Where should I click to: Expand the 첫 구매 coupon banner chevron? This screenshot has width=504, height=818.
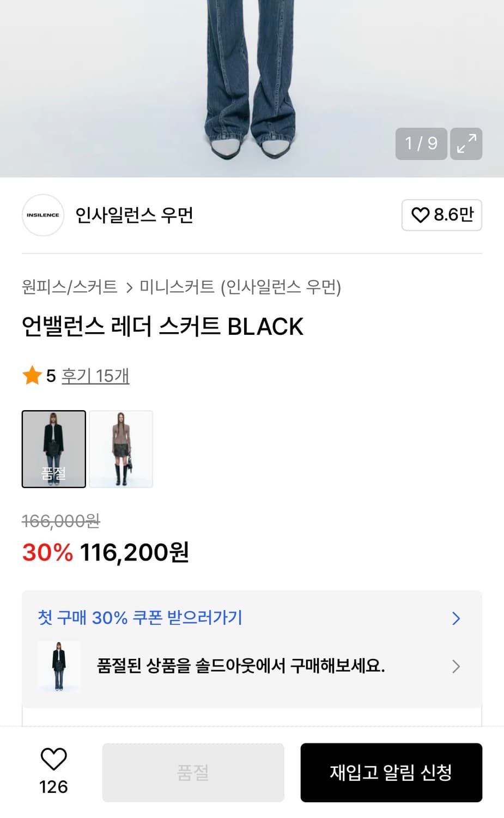click(456, 618)
